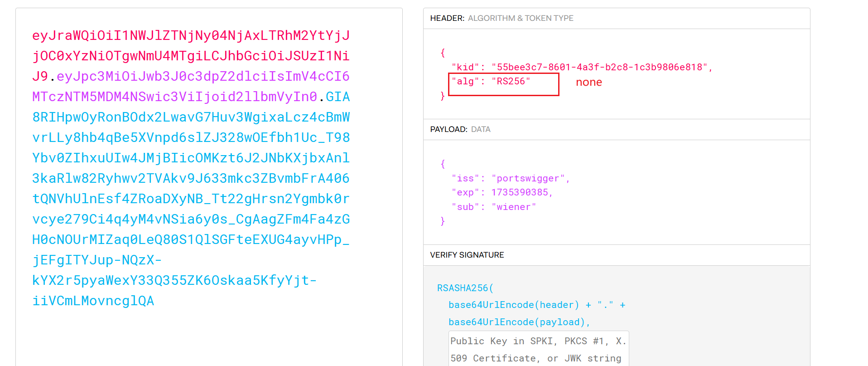
Task: Click the "sub" value "wiener"
Action: click(514, 207)
